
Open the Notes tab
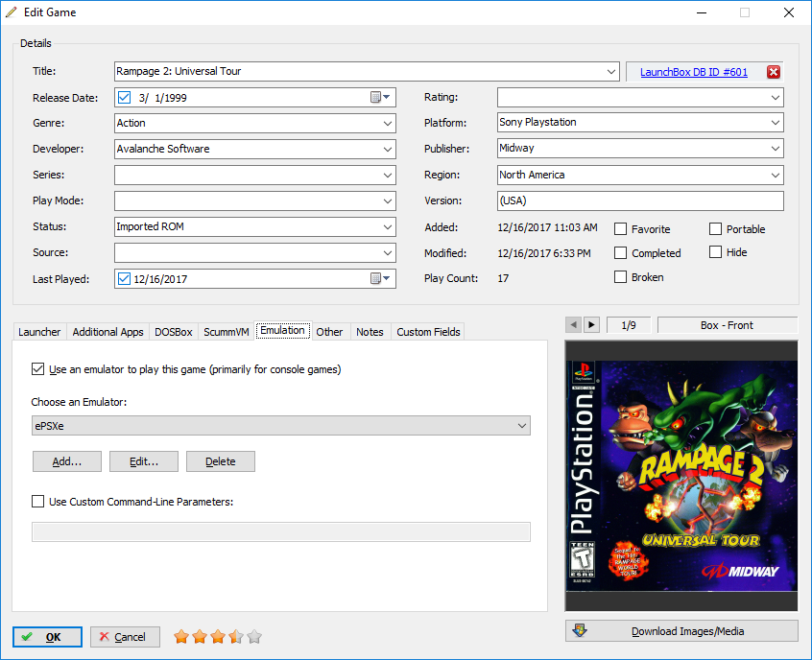tap(370, 332)
